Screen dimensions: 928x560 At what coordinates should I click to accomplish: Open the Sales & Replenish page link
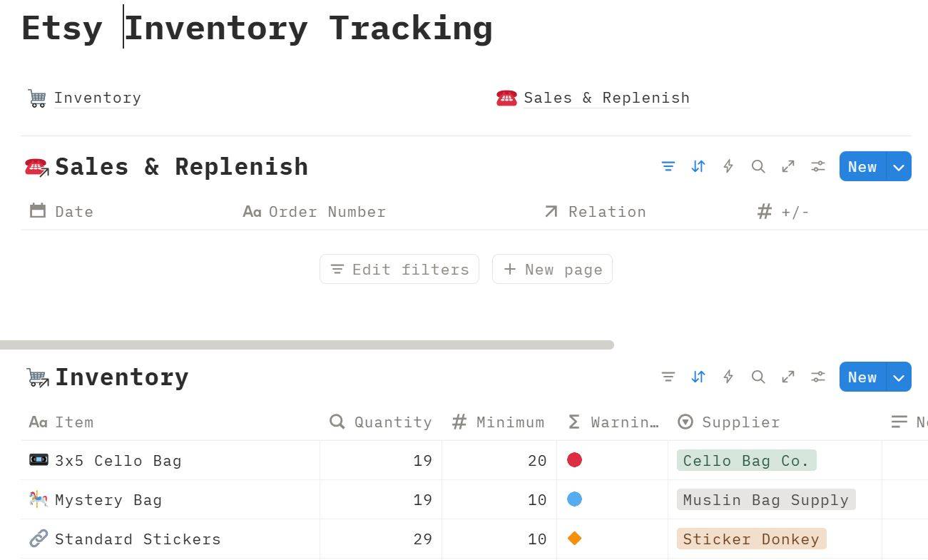[x=606, y=98]
